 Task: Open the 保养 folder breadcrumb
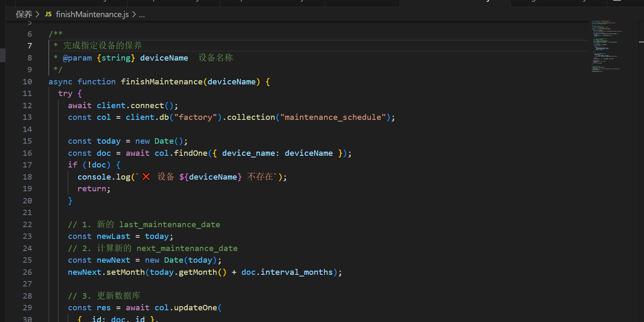24,14
